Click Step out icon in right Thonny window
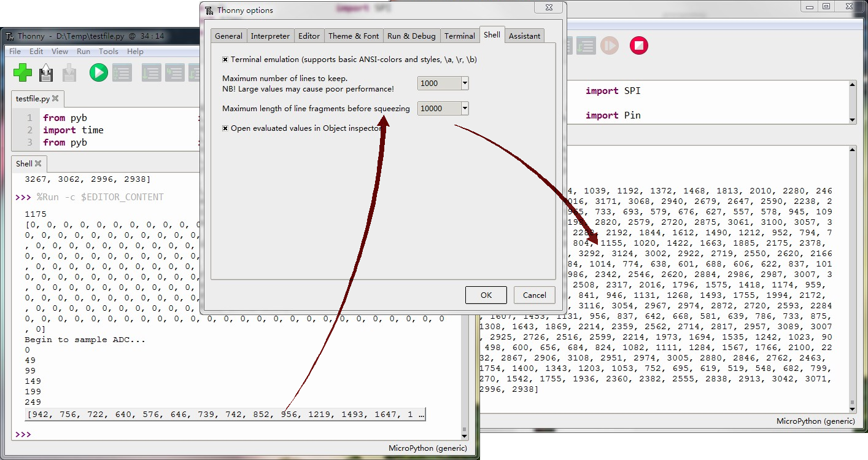 586,45
